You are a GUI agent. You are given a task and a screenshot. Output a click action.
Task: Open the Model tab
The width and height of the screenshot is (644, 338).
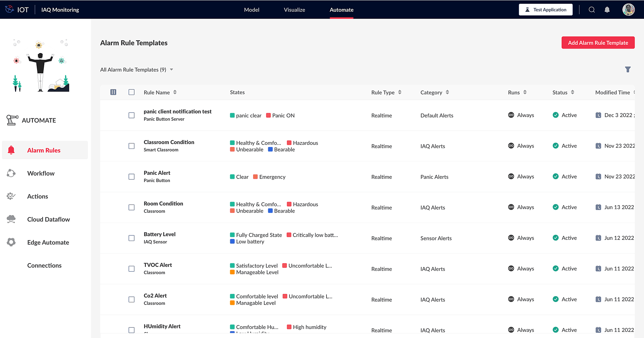click(251, 10)
